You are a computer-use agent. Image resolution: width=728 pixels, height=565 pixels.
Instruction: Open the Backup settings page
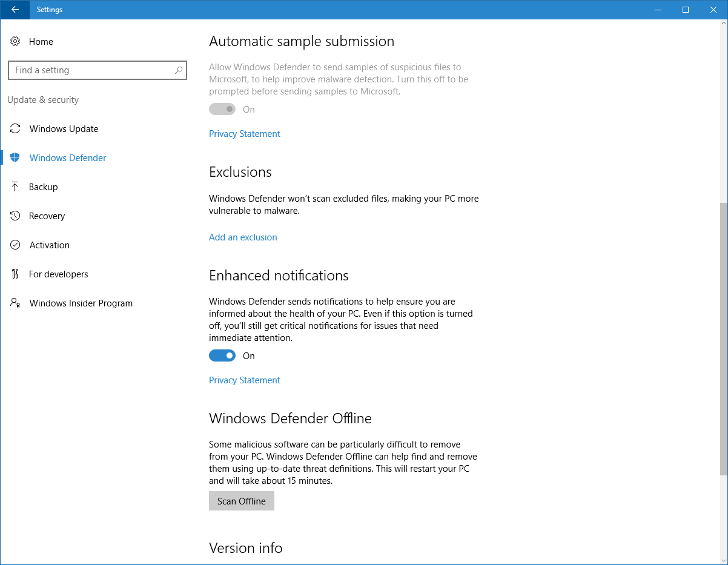click(44, 187)
